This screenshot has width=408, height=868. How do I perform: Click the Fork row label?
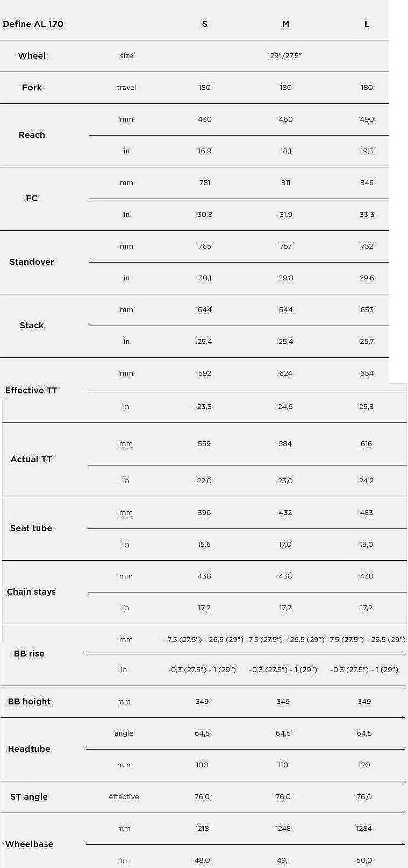[32, 88]
